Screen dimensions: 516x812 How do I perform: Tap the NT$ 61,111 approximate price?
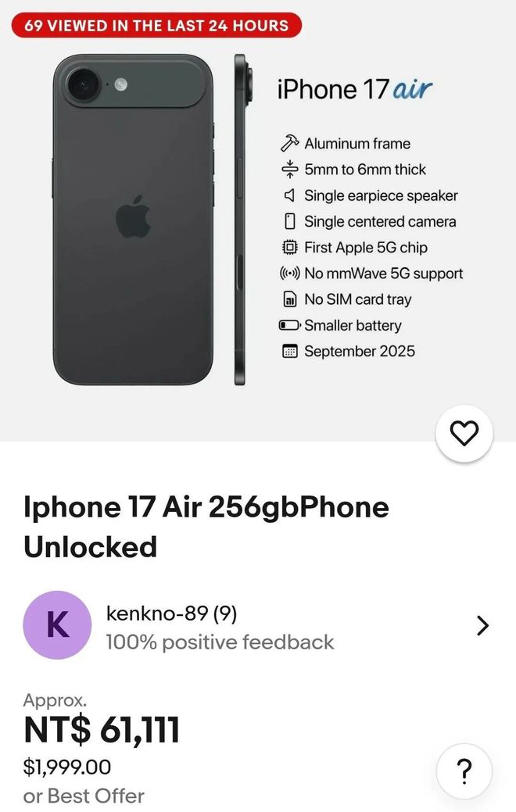point(102,730)
